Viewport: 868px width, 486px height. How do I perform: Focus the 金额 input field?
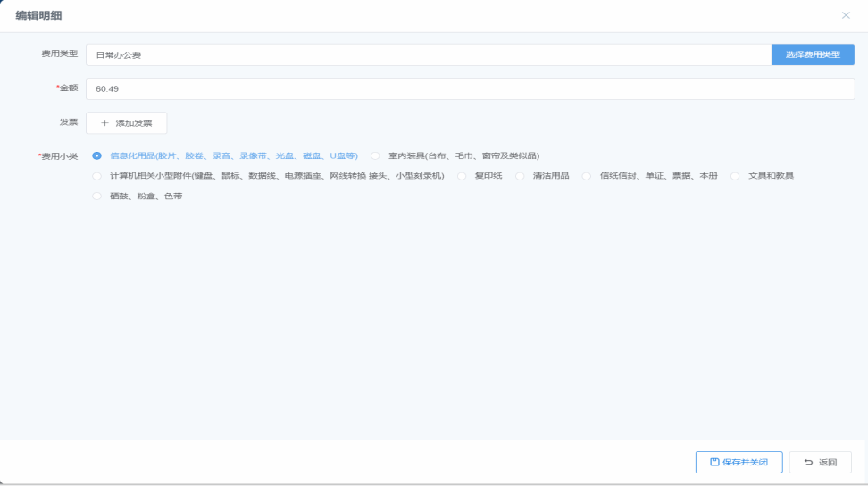pyautogui.click(x=470, y=89)
